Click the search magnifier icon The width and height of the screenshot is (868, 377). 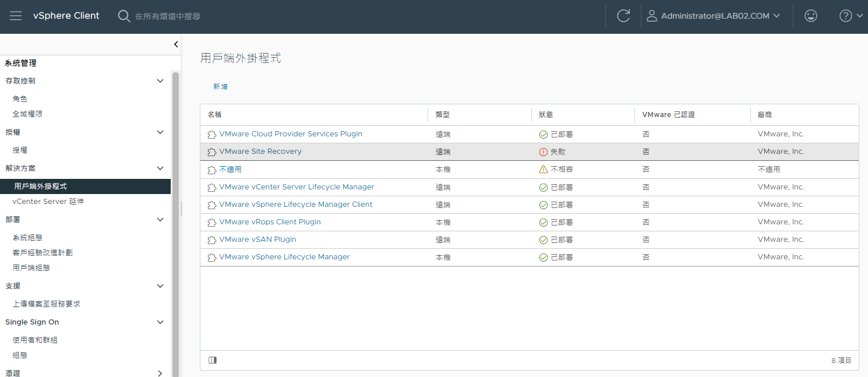tap(124, 16)
